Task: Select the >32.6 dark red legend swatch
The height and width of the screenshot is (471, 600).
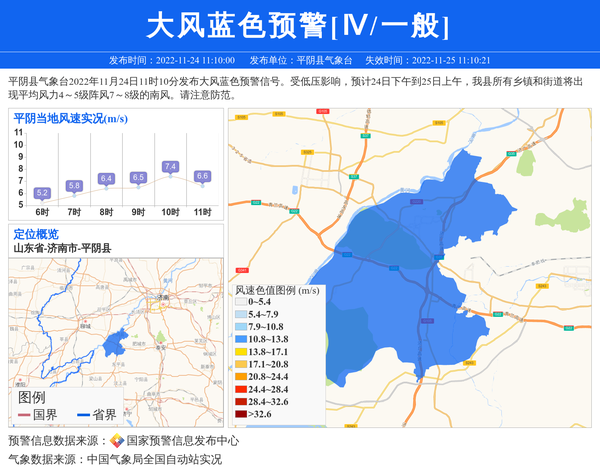Action: click(241, 414)
